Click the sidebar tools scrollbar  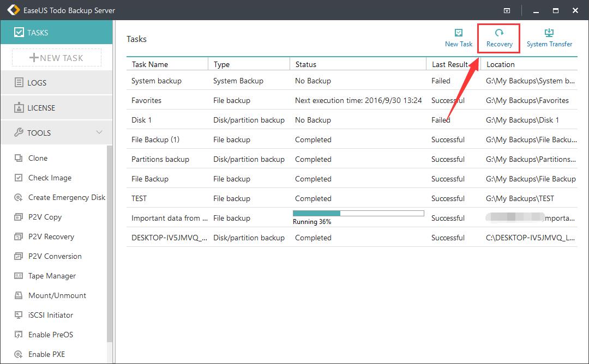110,244
